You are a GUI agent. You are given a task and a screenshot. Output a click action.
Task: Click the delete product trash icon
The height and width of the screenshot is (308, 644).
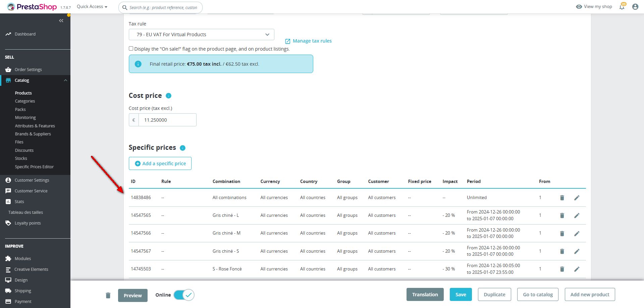108,295
